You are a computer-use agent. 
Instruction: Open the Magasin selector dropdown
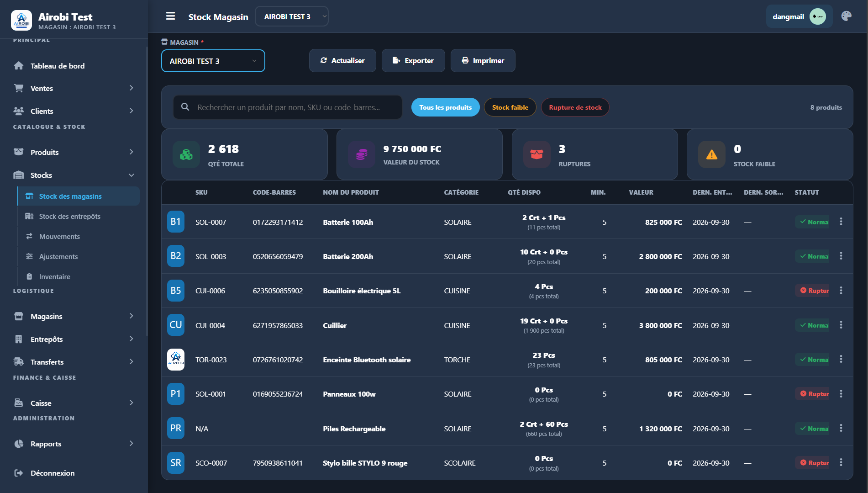coord(213,61)
